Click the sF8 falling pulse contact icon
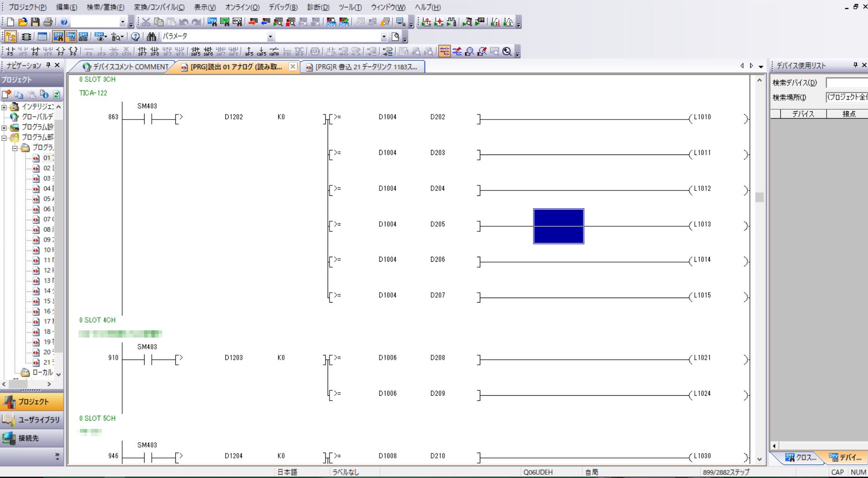Image resolution: width=868 pixels, height=478 pixels. pos(155,51)
